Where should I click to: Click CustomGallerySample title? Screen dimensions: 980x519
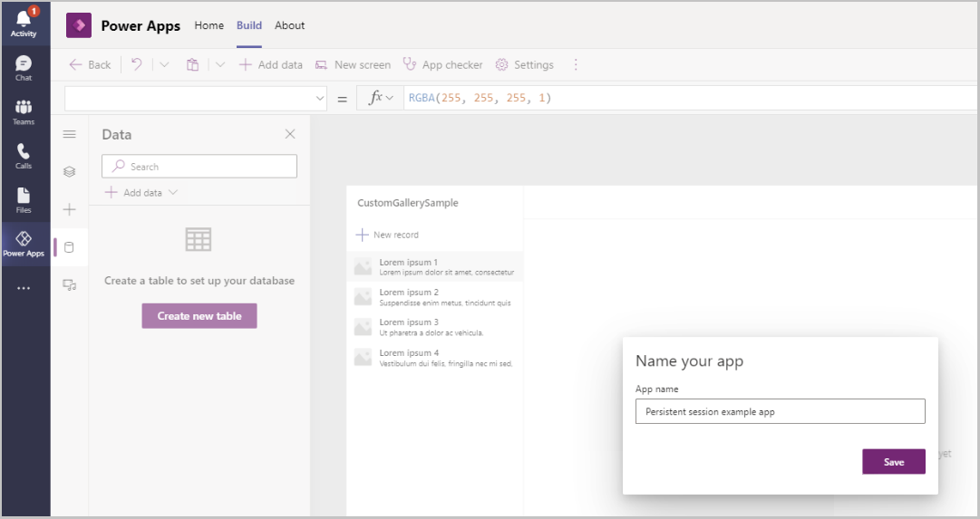[407, 203]
